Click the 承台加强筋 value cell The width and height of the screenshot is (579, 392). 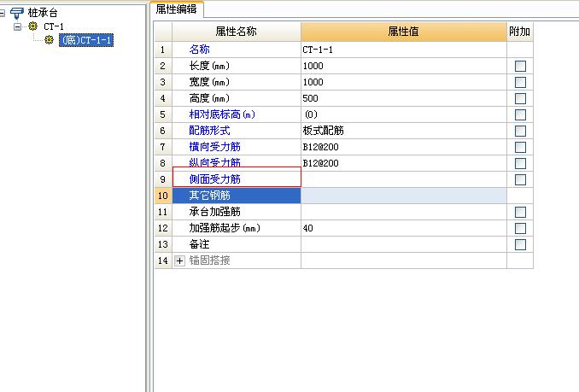pos(404,212)
